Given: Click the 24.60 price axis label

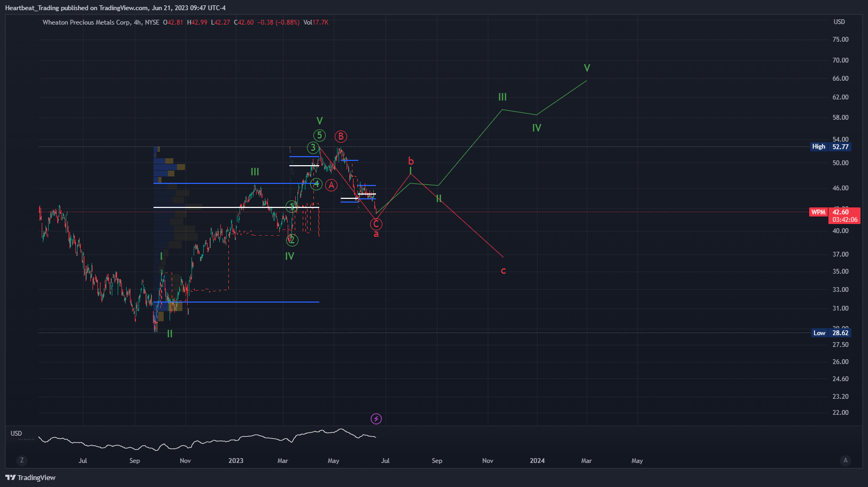Looking at the screenshot, I should 840,379.
